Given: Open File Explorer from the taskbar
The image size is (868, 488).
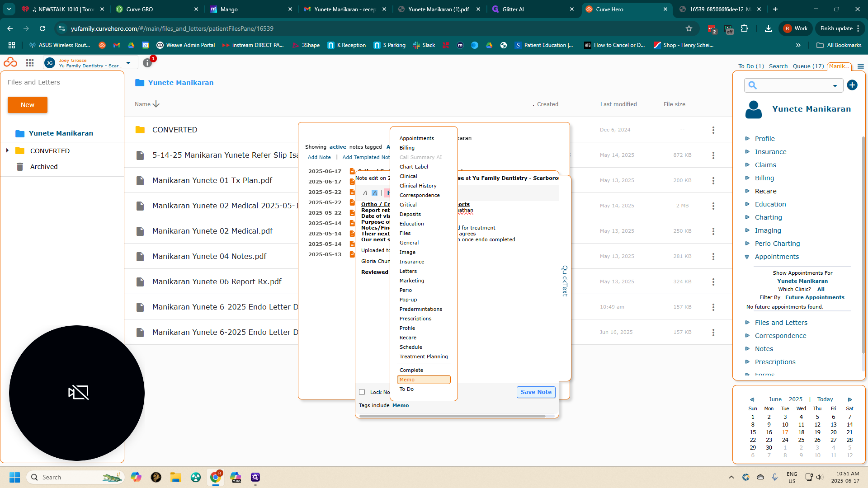Looking at the screenshot, I should click(176, 477).
